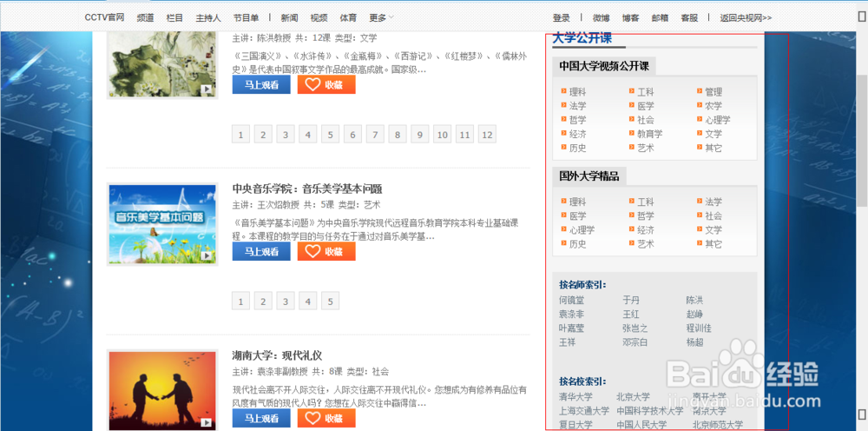Click 农学 category link
This screenshot has height=431, width=868.
pos(713,106)
